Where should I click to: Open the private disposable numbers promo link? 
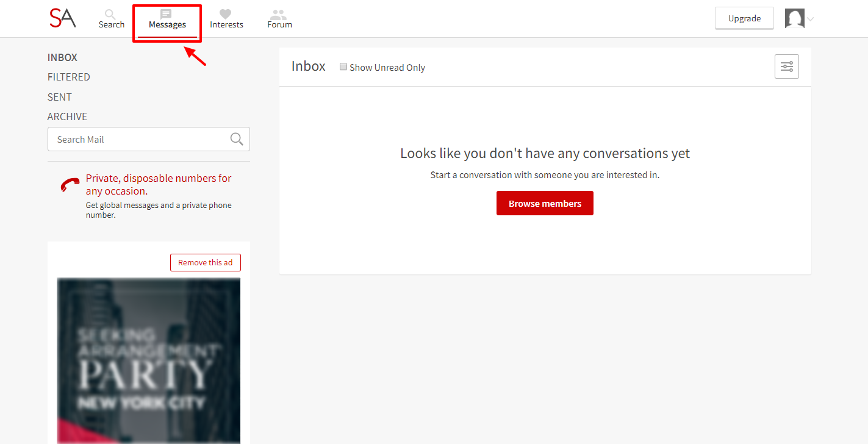(x=159, y=184)
